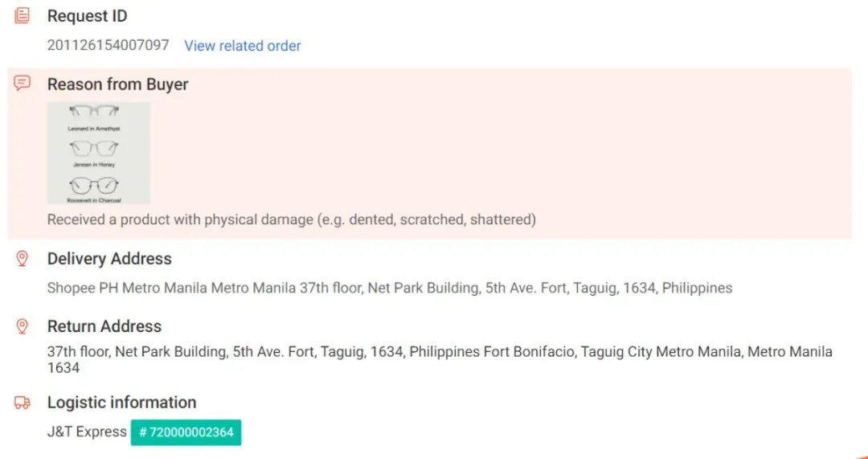868x459 pixels.
Task: Click the Return Address location pin icon
Action: tap(23, 326)
